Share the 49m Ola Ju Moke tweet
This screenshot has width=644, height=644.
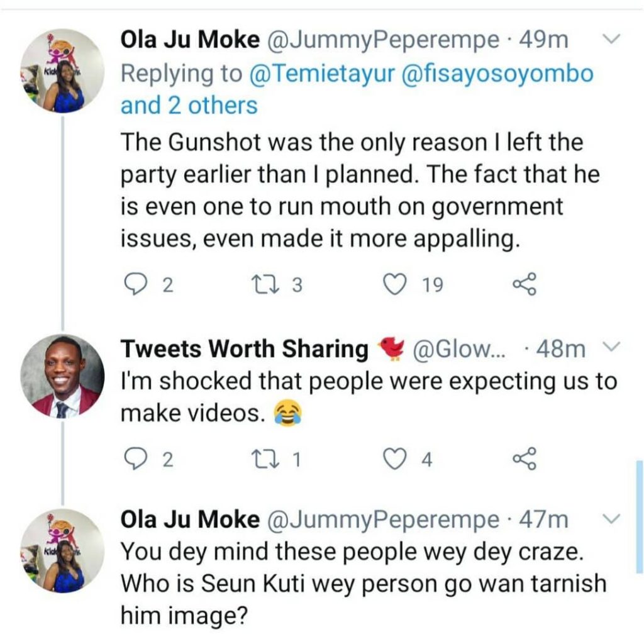click(x=525, y=286)
